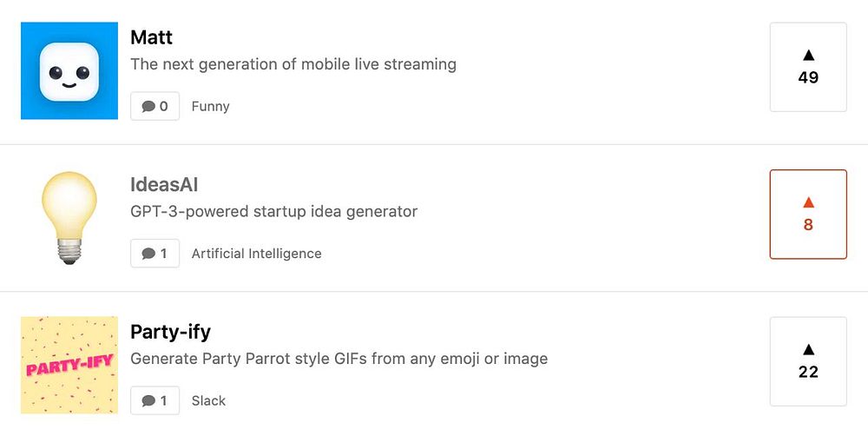Click the speech bubble icon under Party-ify
868x436 pixels.
coord(148,401)
